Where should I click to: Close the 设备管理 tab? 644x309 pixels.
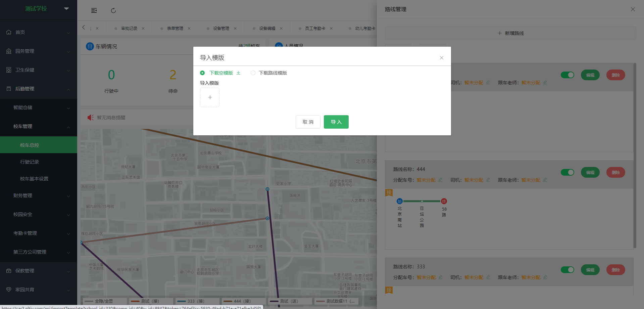(235, 29)
